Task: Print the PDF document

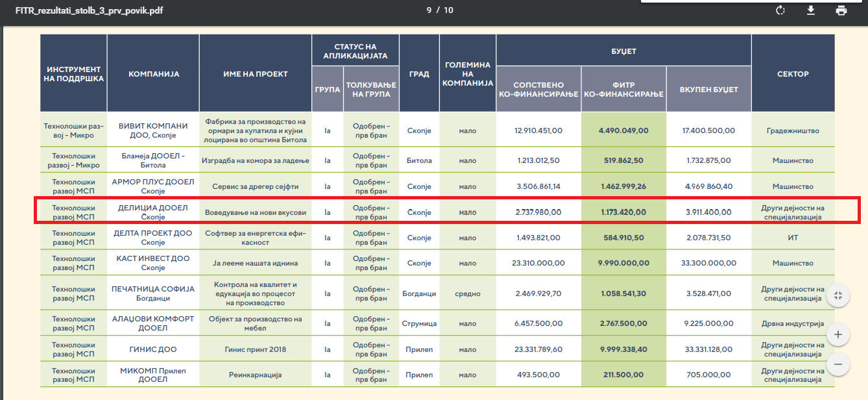Action: coord(841,10)
